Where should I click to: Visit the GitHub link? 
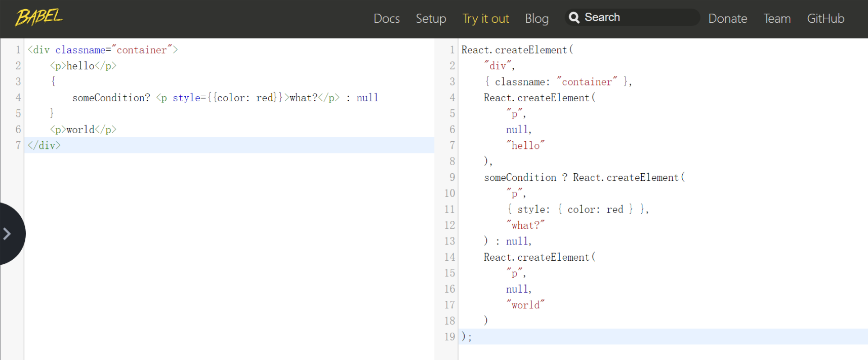click(825, 19)
